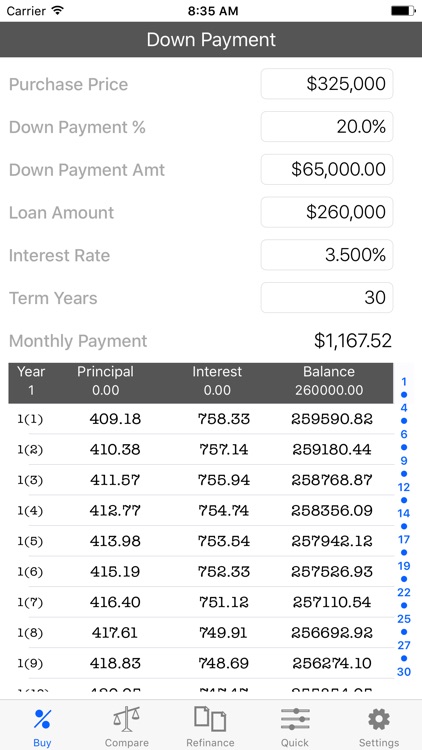Open the Buy tab percent icon
Image resolution: width=422 pixels, height=750 pixels.
coord(42,719)
